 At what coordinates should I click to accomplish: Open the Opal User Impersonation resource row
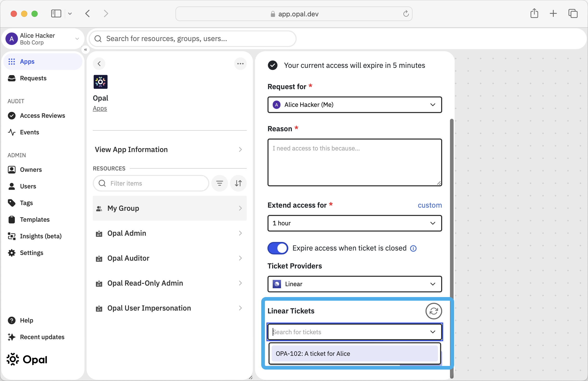(x=169, y=308)
